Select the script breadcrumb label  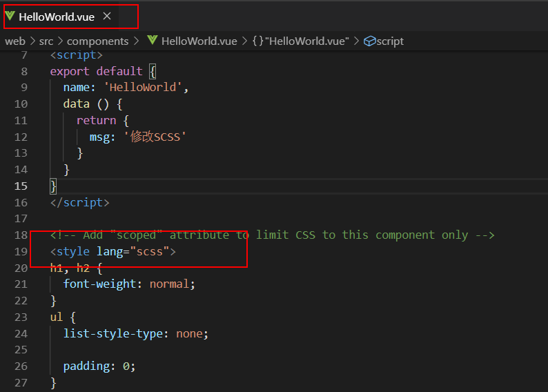390,41
